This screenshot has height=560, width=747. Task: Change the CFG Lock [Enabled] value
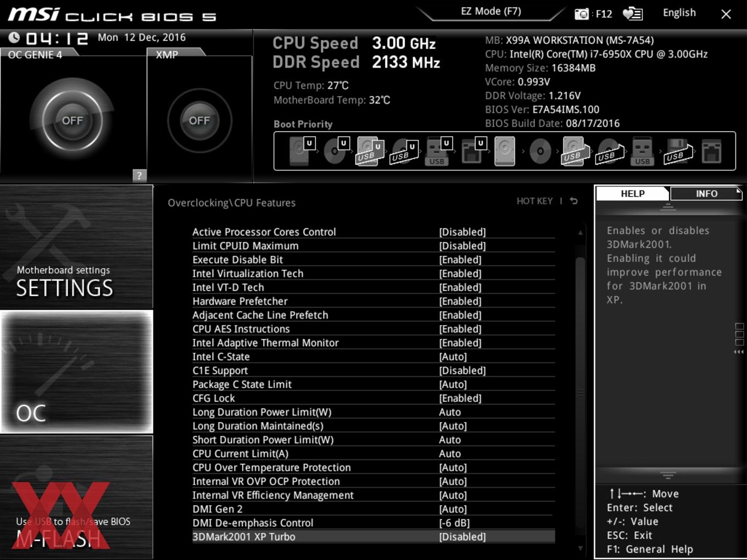coord(460,398)
